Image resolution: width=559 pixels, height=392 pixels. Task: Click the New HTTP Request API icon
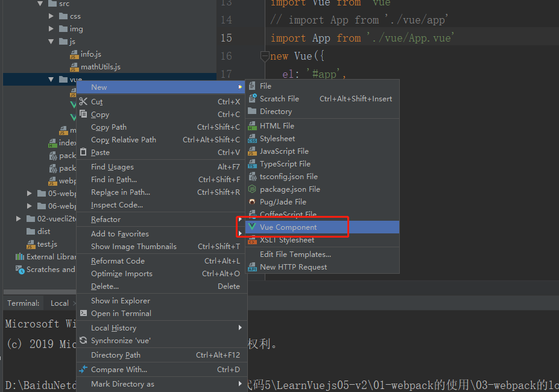(252, 267)
